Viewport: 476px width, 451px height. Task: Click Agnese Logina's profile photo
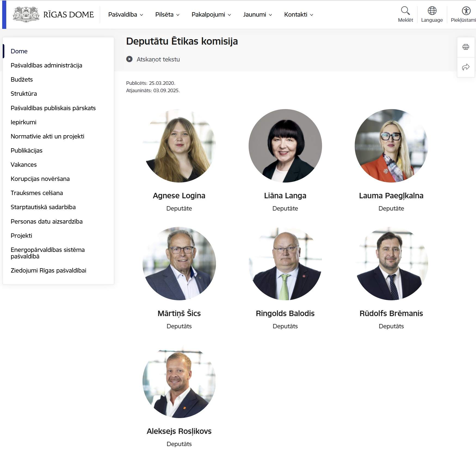pyautogui.click(x=179, y=146)
